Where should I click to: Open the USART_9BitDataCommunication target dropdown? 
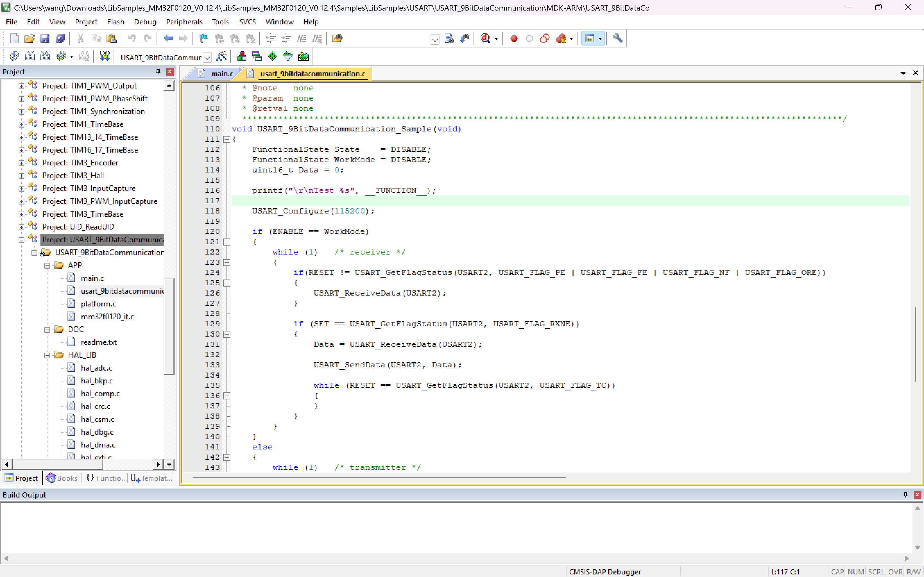(207, 58)
